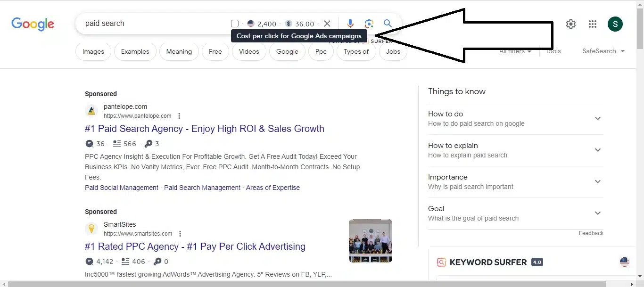
Task: Open #1 Paid Search Agency ad link
Action: pos(205,129)
